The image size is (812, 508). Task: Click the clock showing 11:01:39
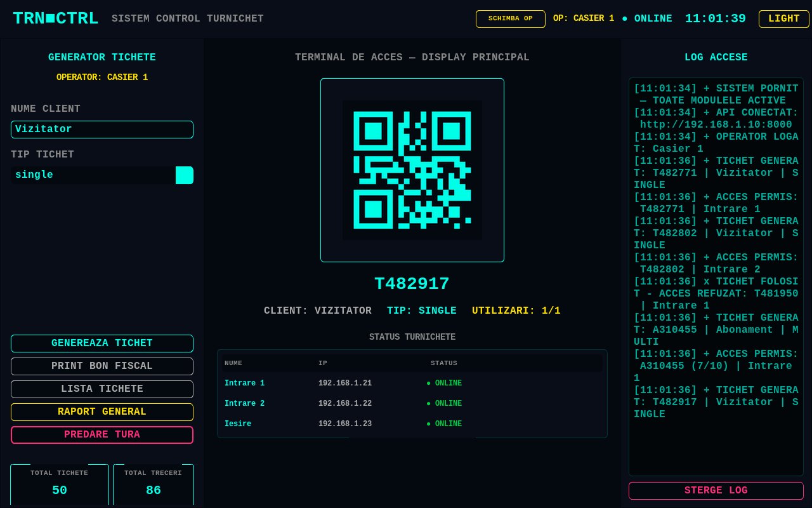[x=716, y=18]
